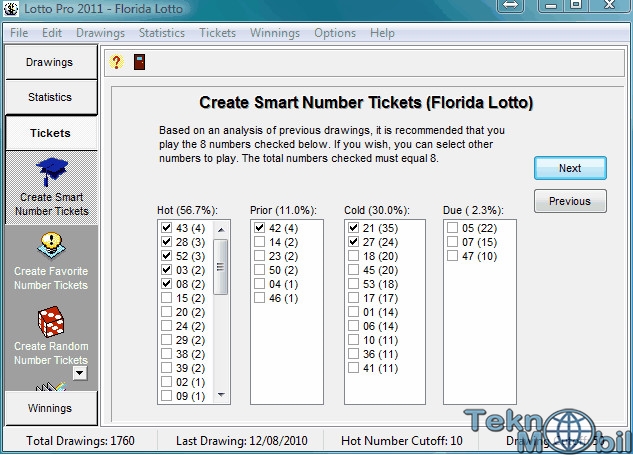This screenshot has width=633, height=455.
Task: Click the Next button
Action: pyautogui.click(x=570, y=168)
